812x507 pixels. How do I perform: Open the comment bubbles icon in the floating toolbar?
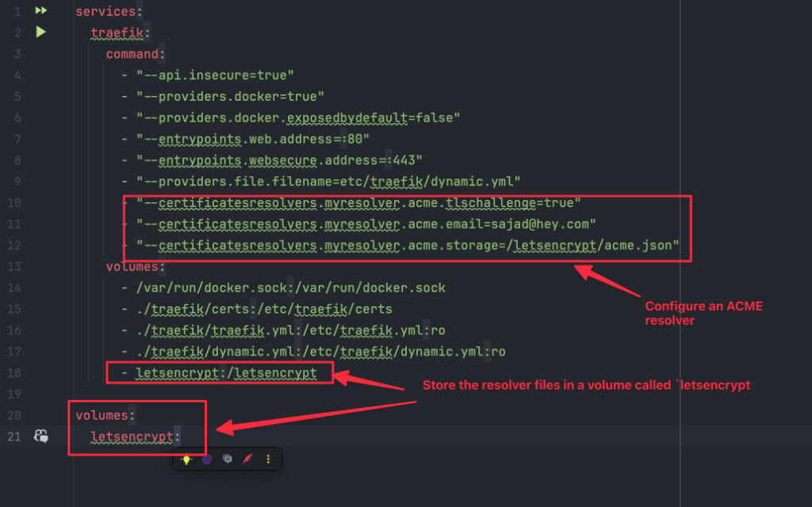(x=228, y=459)
